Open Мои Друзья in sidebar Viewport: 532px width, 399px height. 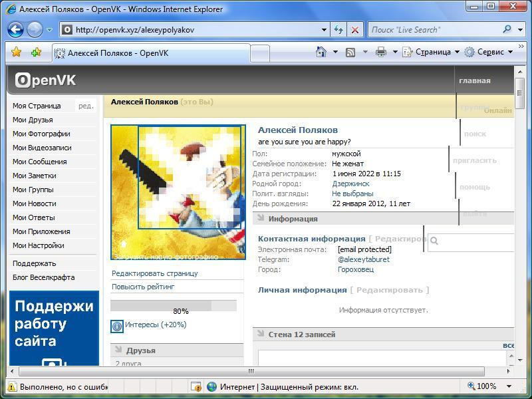(x=33, y=120)
